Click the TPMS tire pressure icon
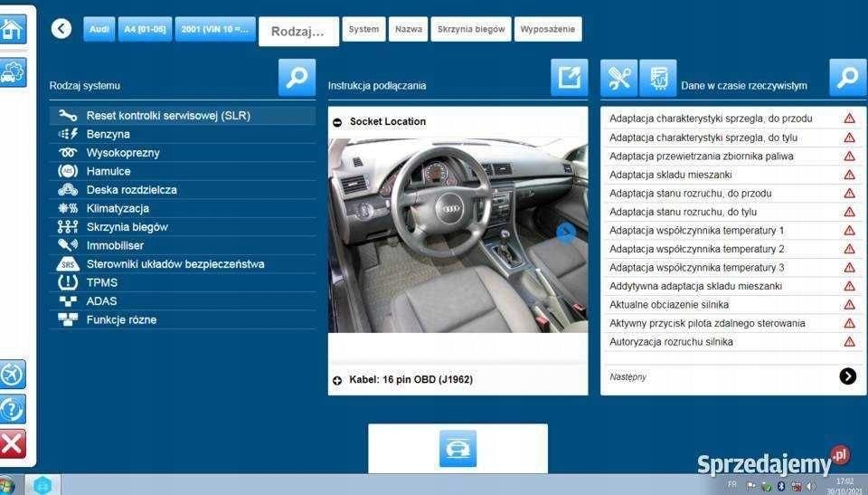The width and height of the screenshot is (868, 495). [x=68, y=282]
